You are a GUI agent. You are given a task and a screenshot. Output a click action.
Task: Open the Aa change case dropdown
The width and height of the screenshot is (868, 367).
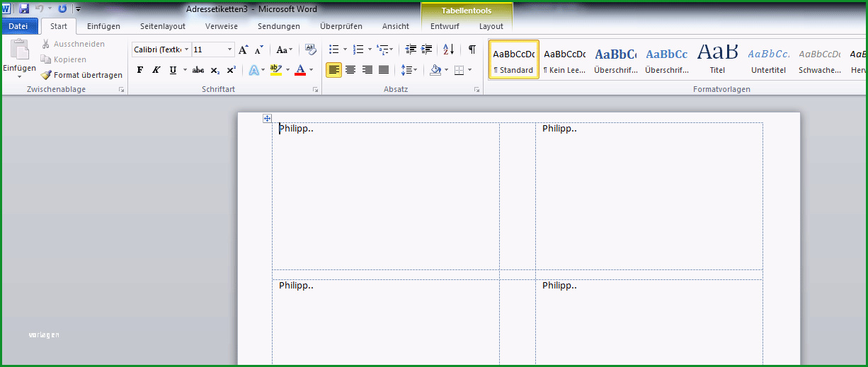coord(284,49)
